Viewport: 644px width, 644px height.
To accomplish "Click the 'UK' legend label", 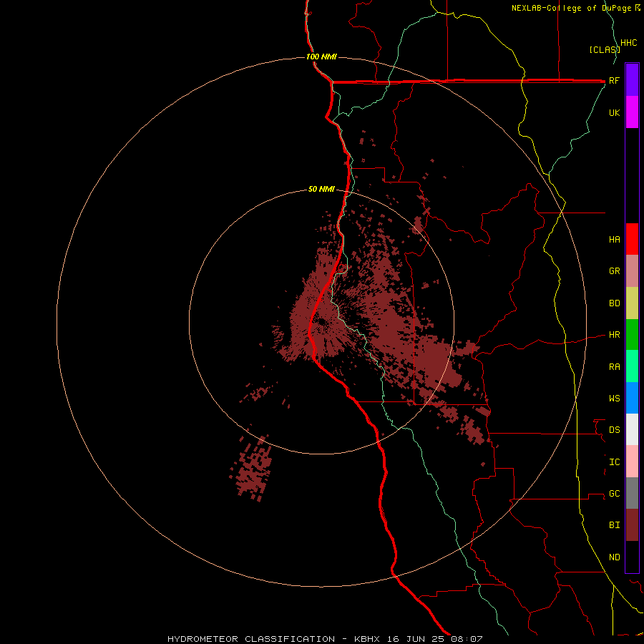I will coord(614,112).
